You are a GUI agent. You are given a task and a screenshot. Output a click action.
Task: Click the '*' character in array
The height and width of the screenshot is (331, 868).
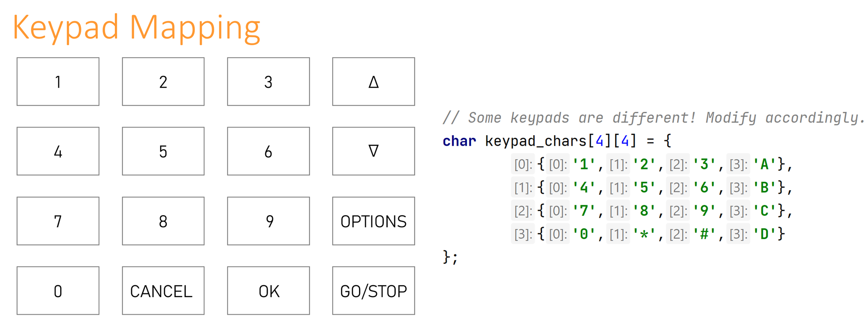(x=644, y=234)
